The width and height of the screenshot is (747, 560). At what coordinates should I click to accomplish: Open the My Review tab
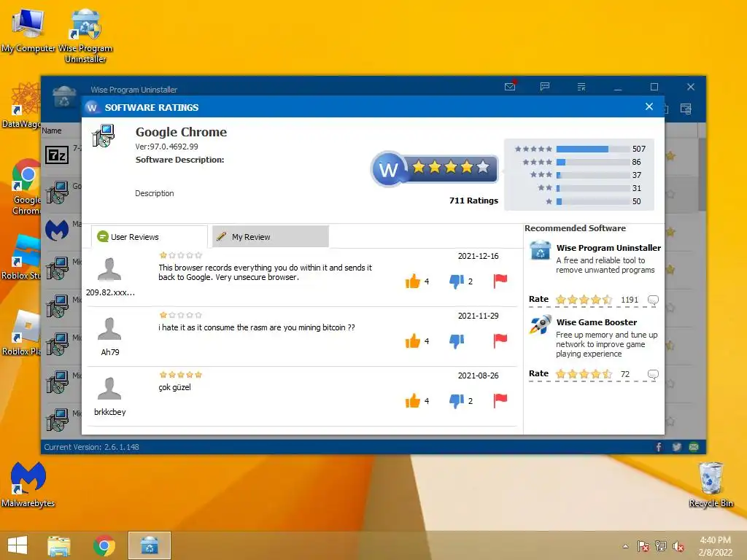click(270, 237)
